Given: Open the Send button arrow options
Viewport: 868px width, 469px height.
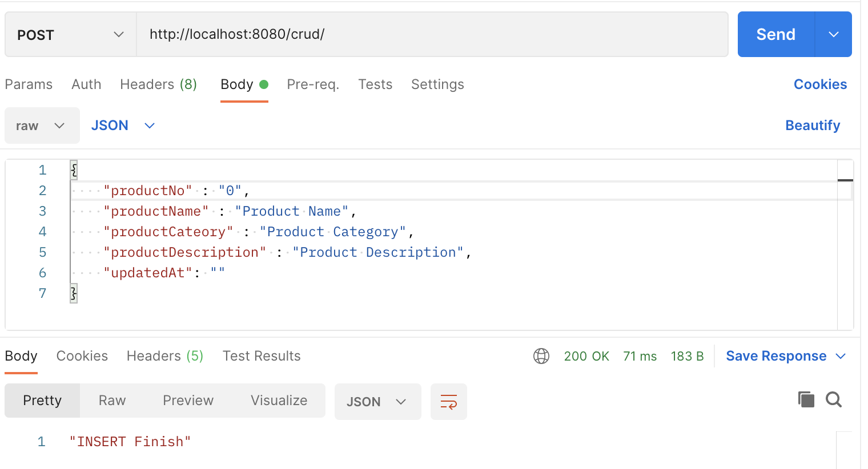Looking at the screenshot, I should [833, 34].
